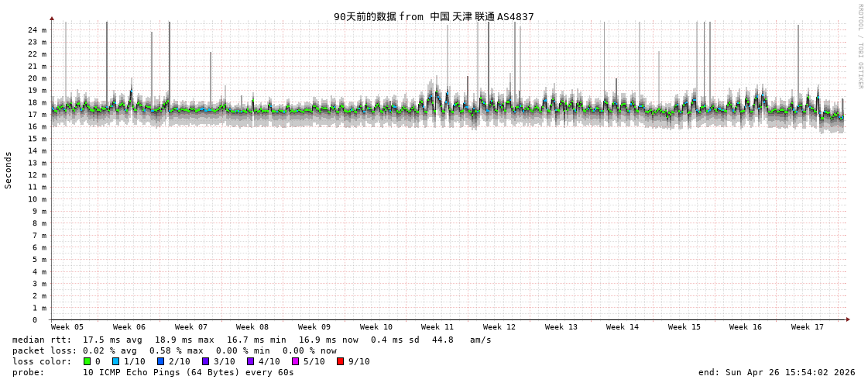The width and height of the screenshot is (868, 383).
Task: Select the Week 14 axis label
Action: [x=623, y=327]
